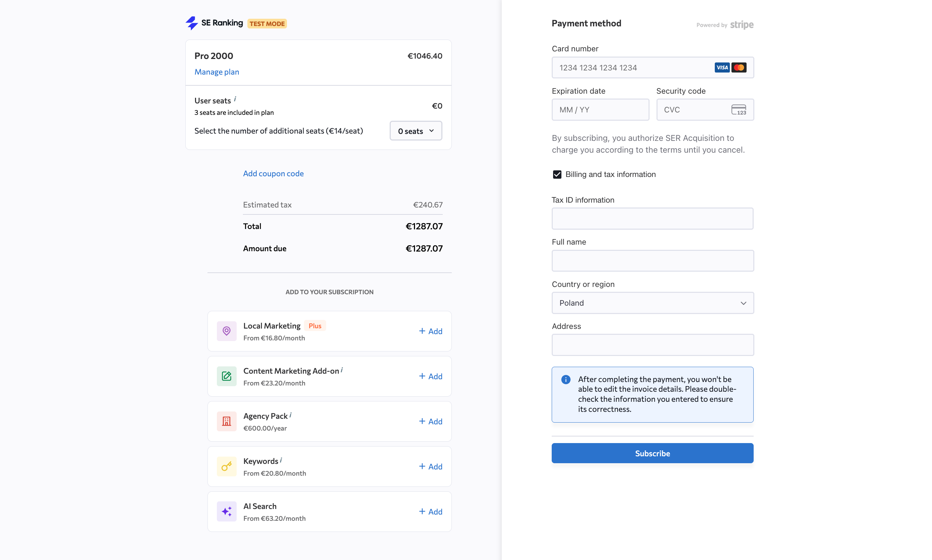Open the additional seats dropdown
Image resolution: width=932 pixels, height=560 pixels.
415,130
